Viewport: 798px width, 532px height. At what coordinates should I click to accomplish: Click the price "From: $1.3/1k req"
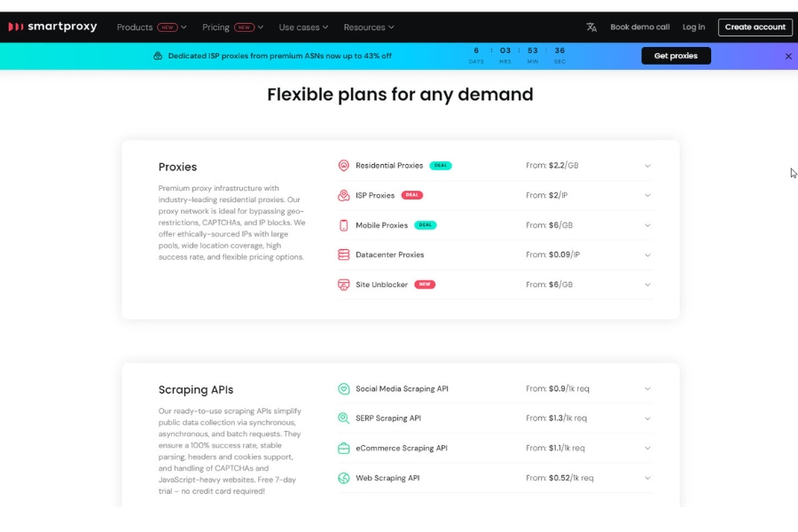point(556,419)
